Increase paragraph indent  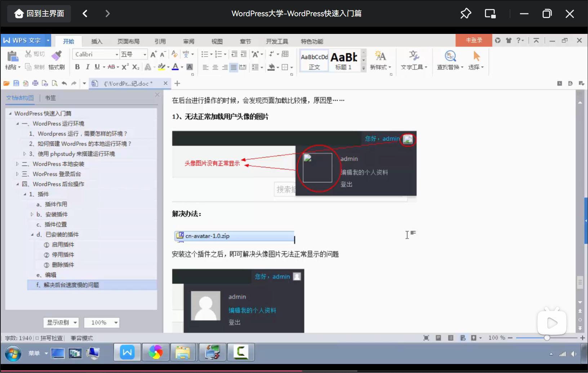(244, 54)
